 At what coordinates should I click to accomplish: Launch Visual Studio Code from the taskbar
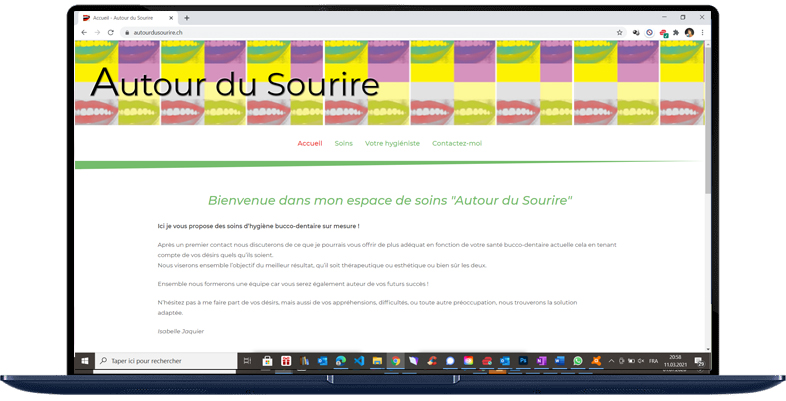tap(359, 361)
